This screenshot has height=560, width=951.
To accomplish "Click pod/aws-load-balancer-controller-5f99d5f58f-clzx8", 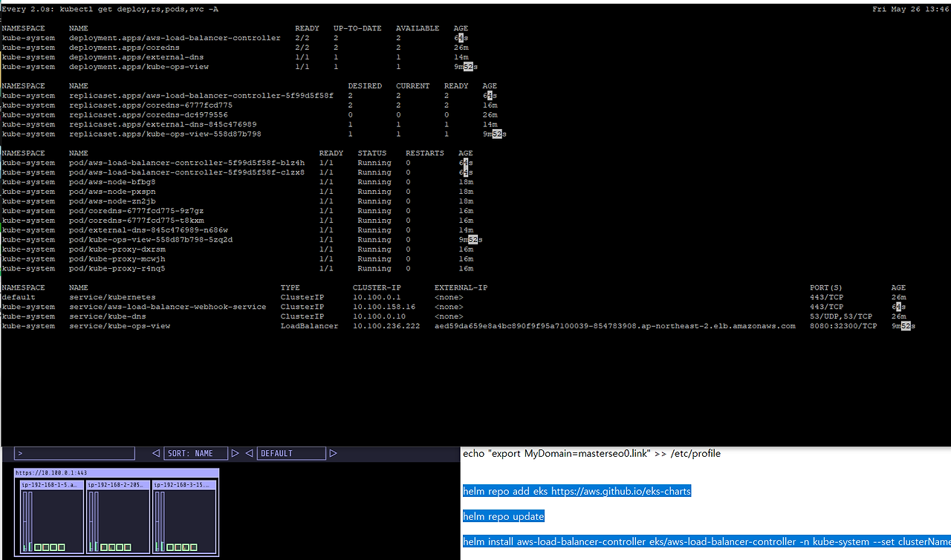I will point(186,172).
